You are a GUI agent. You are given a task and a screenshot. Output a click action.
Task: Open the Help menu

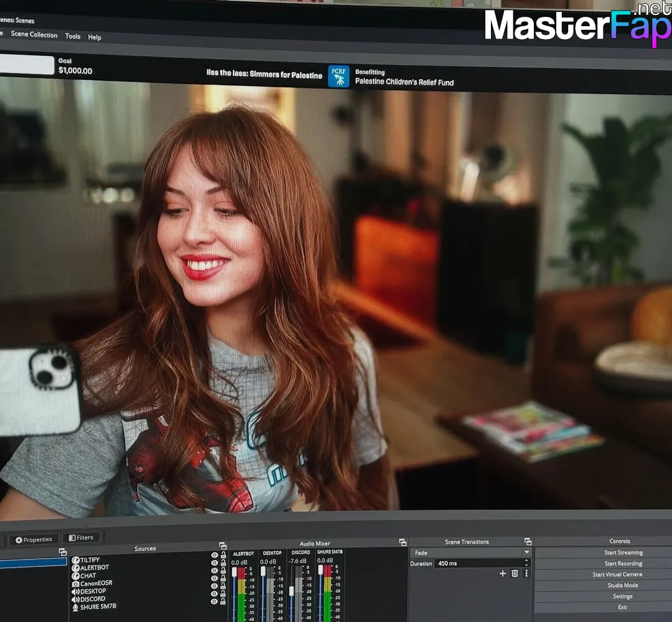(x=95, y=37)
